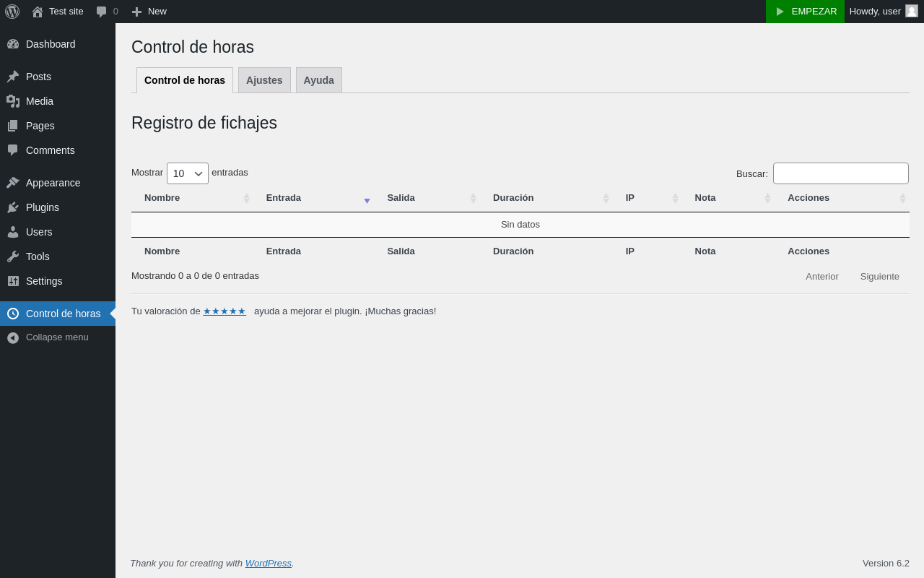Click the Sin datos table cell

coord(520,225)
